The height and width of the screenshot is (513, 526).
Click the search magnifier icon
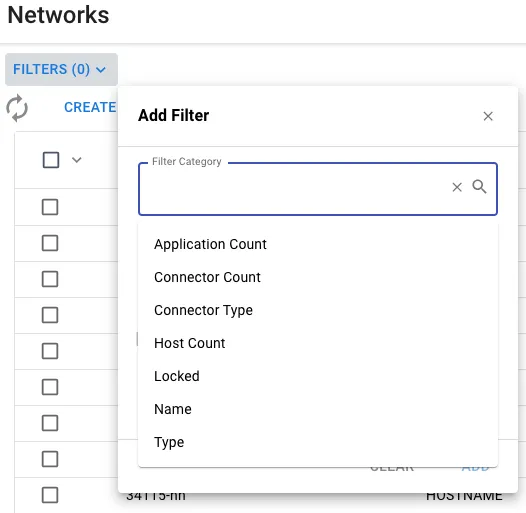click(479, 187)
